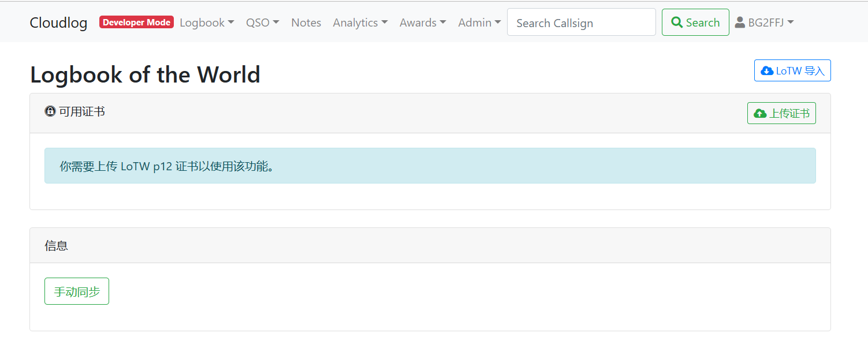
Task: Open the Logbook dropdown menu
Action: tap(207, 23)
